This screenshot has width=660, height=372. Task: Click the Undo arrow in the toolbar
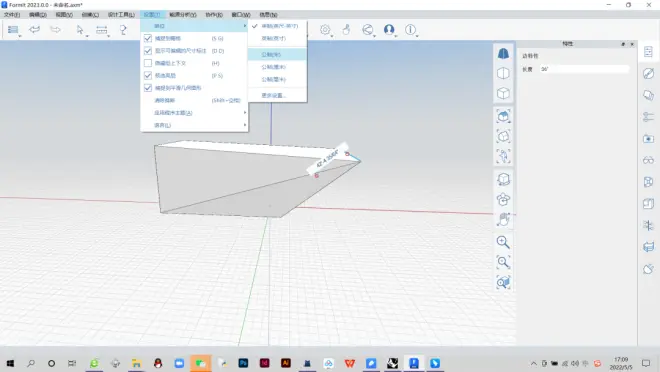click(x=35, y=29)
